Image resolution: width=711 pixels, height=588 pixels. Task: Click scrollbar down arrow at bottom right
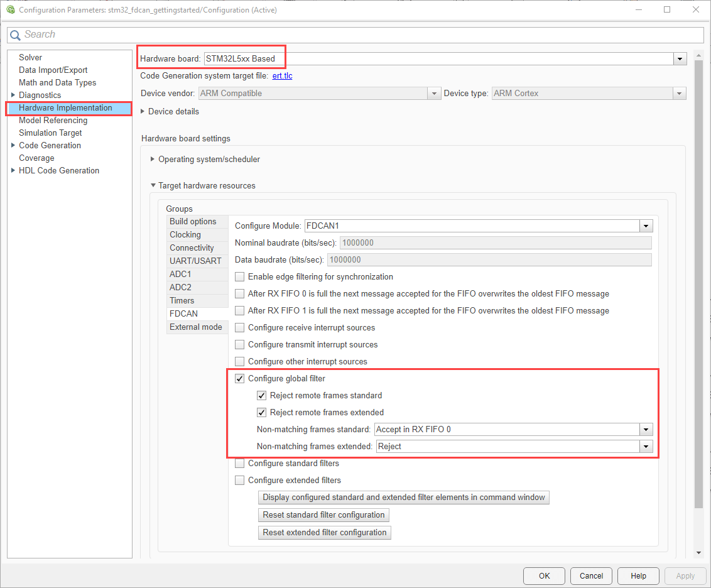(x=698, y=553)
